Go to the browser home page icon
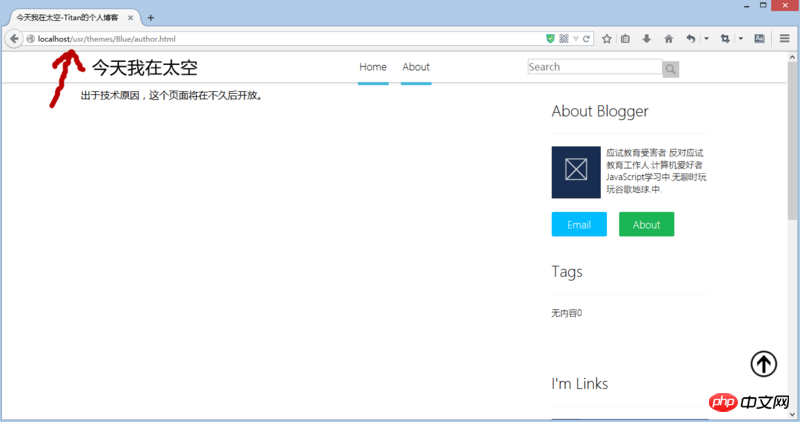Viewport: 800px width, 422px height. pyautogui.click(x=668, y=39)
